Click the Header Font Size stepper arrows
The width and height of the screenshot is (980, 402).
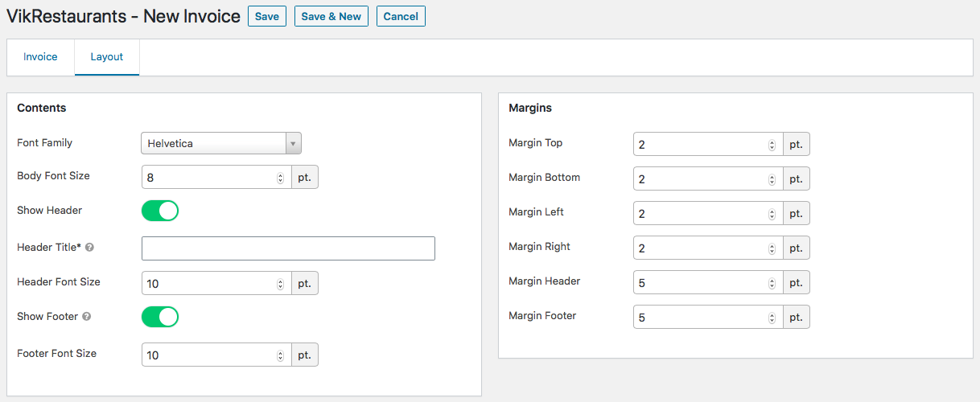click(x=280, y=284)
